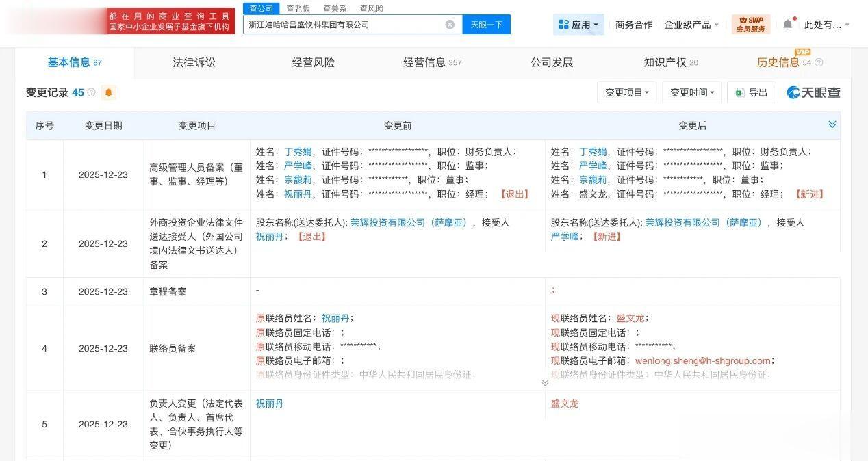Screen dimensions: 868x461
Task: Expand all rows via blue double-chevron in header
Action: (x=832, y=124)
